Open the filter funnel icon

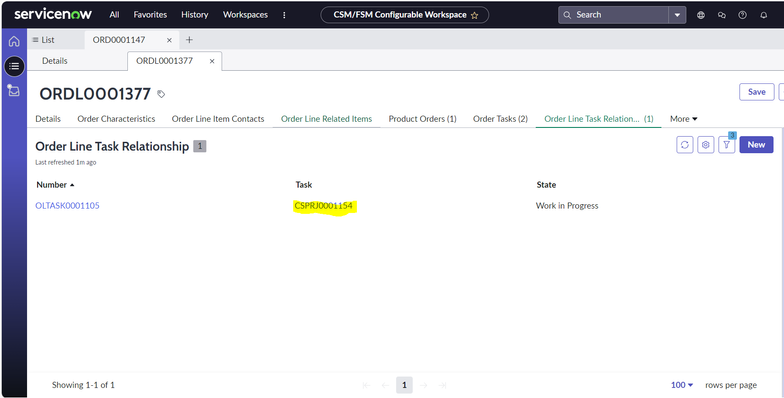(x=726, y=144)
